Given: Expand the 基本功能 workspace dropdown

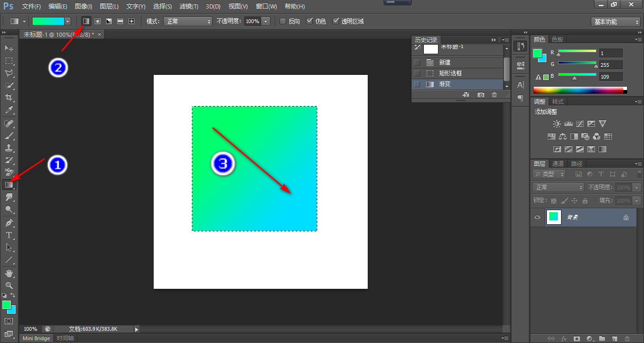Looking at the screenshot, I should click(x=615, y=22).
